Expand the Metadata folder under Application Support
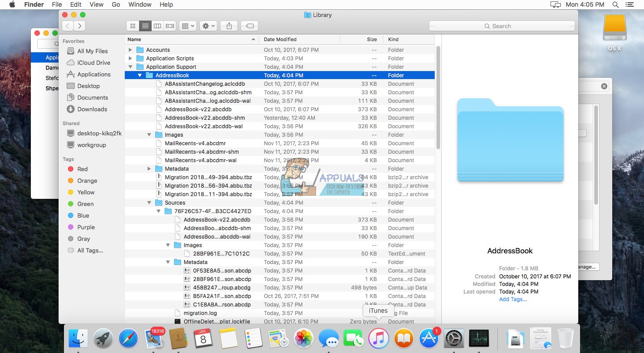 (x=149, y=168)
